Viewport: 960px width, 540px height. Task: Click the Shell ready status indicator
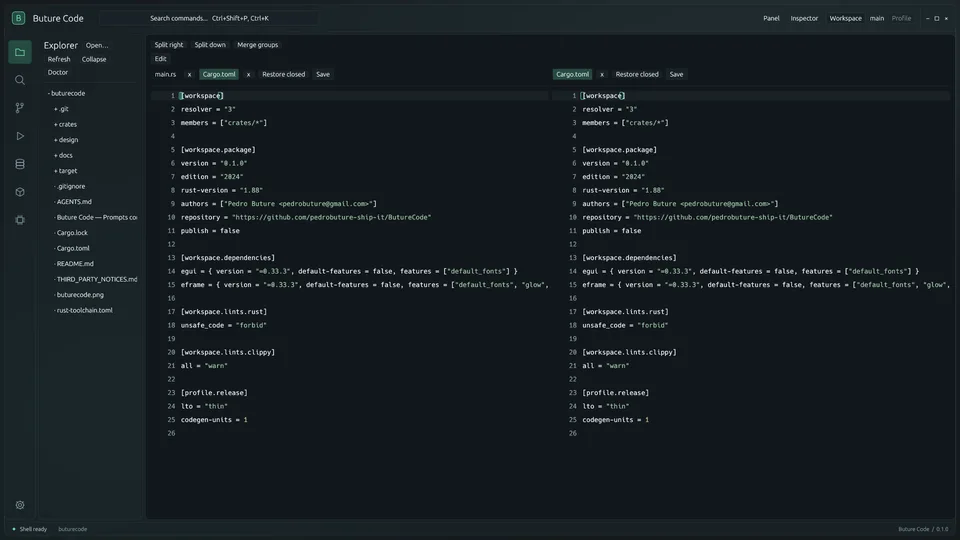pos(29,529)
